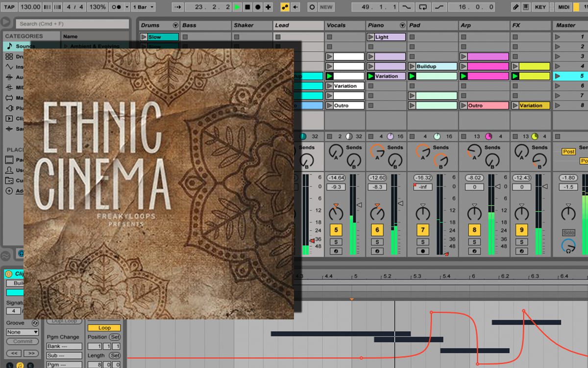Screen dimensions: 588x368
Task: Arm track 7 for recording
Action: click(423, 251)
